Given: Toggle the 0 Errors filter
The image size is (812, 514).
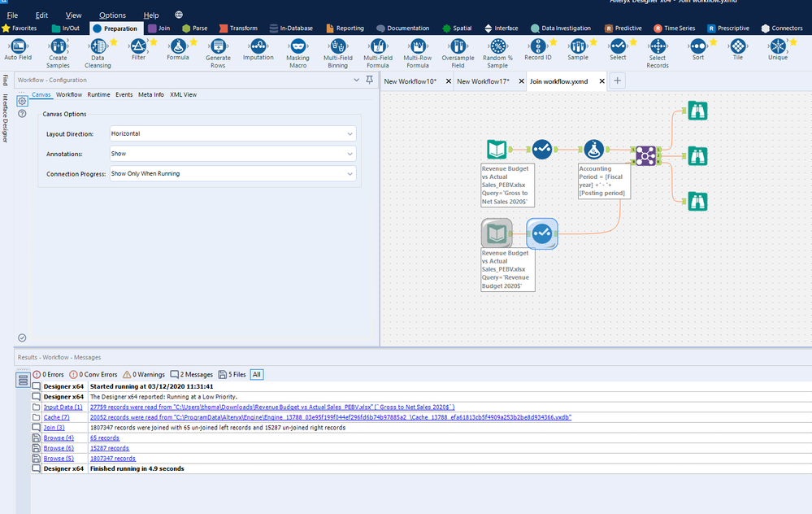Looking at the screenshot, I should pyautogui.click(x=48, y=374).
